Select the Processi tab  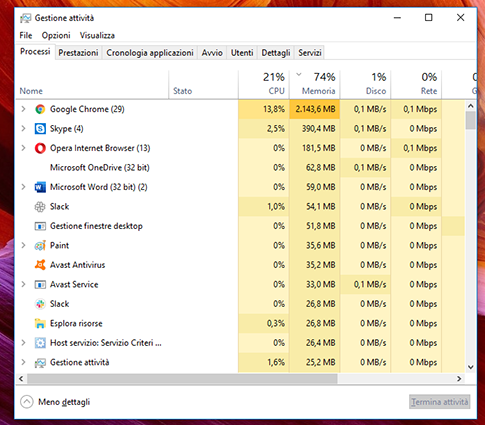tap(35, 52)
